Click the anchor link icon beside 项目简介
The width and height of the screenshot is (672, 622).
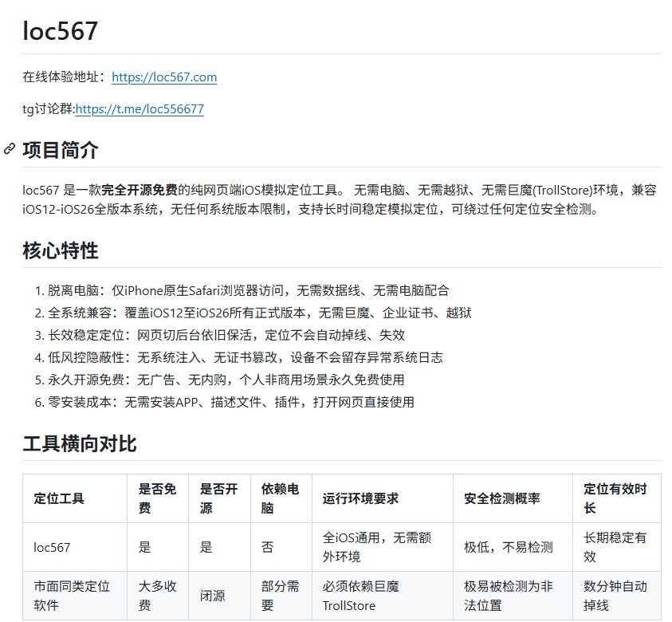coord(10,149)
